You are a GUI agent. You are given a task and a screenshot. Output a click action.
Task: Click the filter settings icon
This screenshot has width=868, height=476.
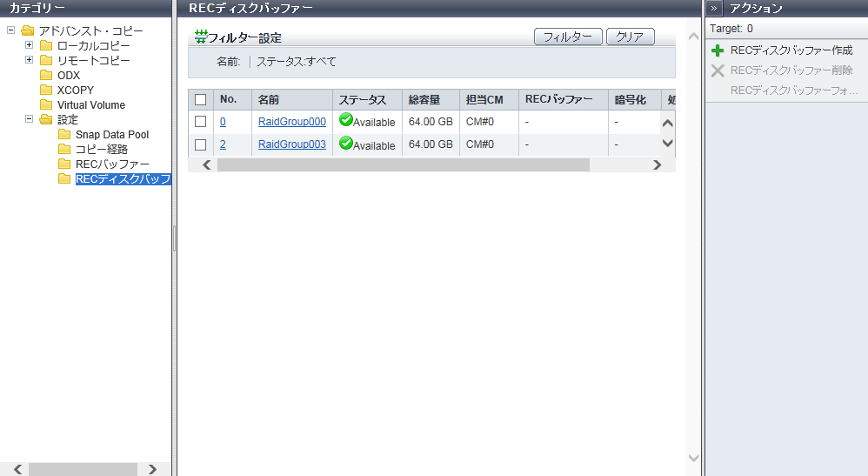point(200,37)
